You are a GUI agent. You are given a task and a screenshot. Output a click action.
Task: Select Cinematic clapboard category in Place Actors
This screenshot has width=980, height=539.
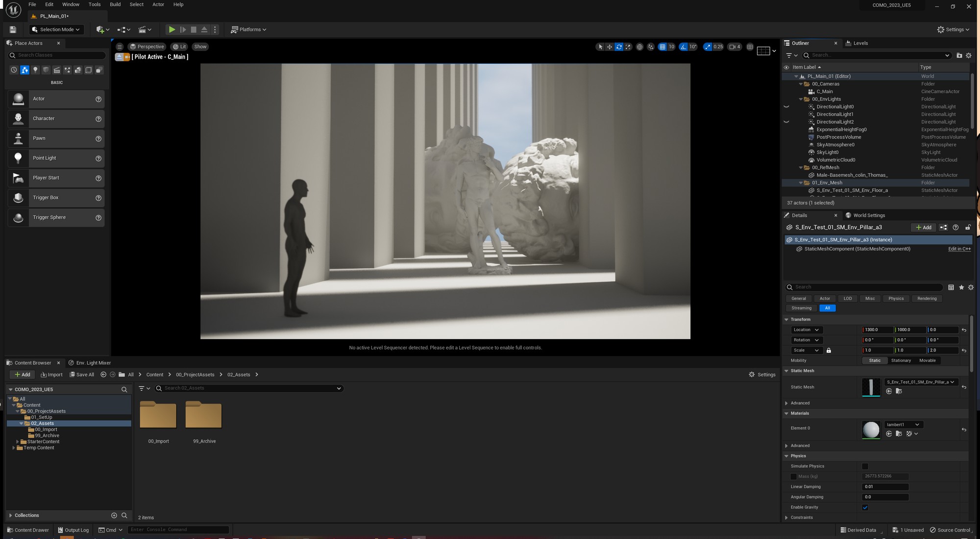tap(57, 70)
